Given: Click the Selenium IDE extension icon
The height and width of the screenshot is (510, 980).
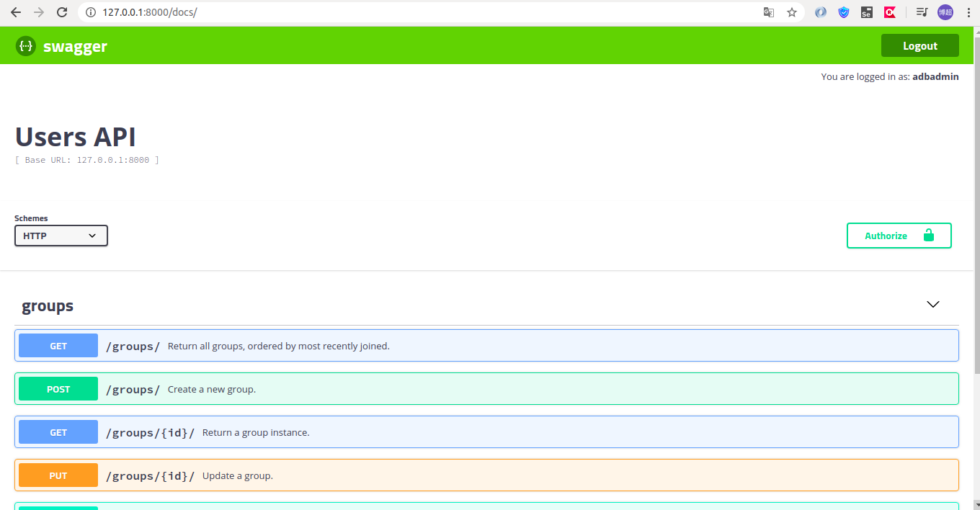Looking at the screenshot, I should (867, 12).
